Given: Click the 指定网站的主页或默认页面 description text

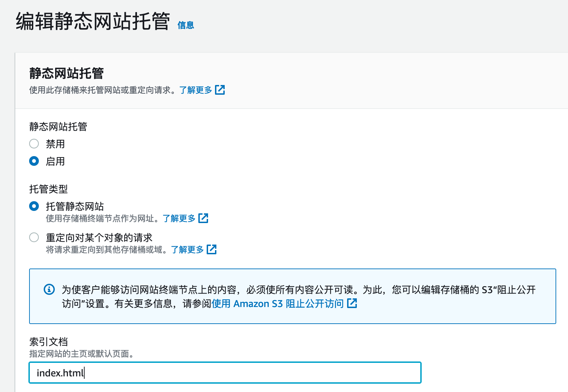Looking at the screenshot, I should [x=81, y=354].
